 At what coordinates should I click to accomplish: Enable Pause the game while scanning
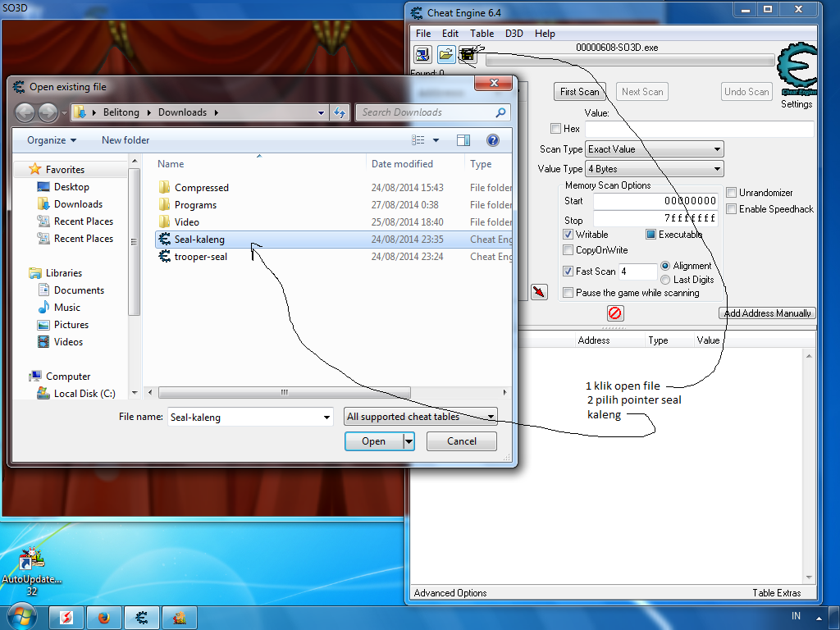coord(568,293)
